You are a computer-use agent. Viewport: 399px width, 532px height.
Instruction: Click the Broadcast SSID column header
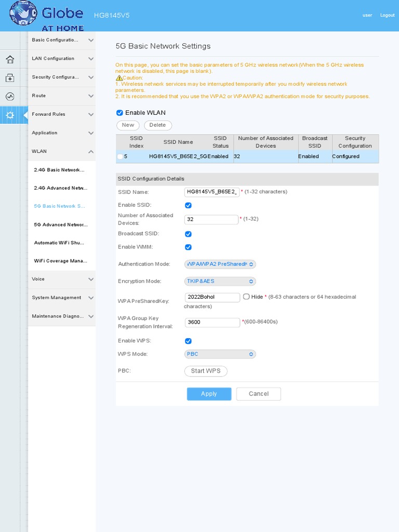tap(314, 142)
